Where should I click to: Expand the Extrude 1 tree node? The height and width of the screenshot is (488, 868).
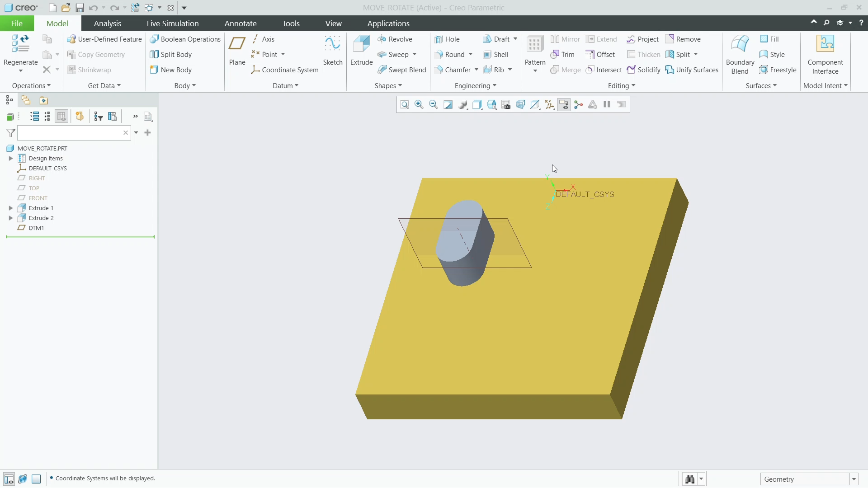pyautogui.click(x=11, y=208)
